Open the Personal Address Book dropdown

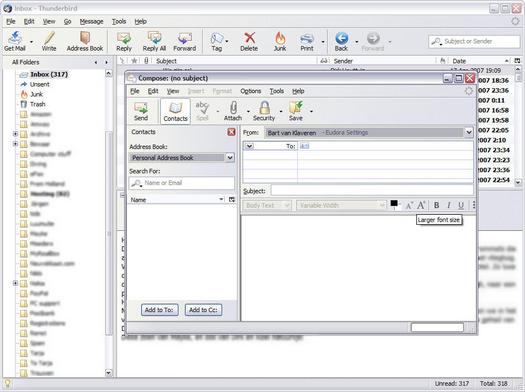click(x=181, y=158)
